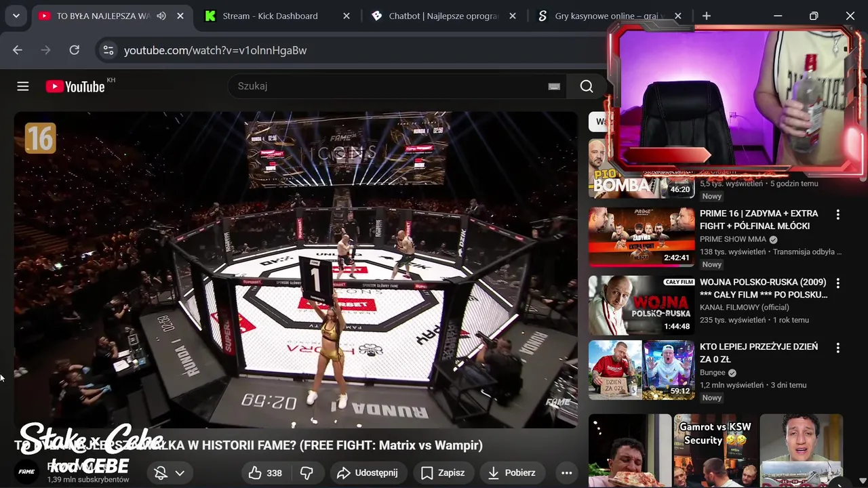Open more actions three-dot button
Image resolution: width=868 pixels, height=488 pixels.
(x=567, y=472)
